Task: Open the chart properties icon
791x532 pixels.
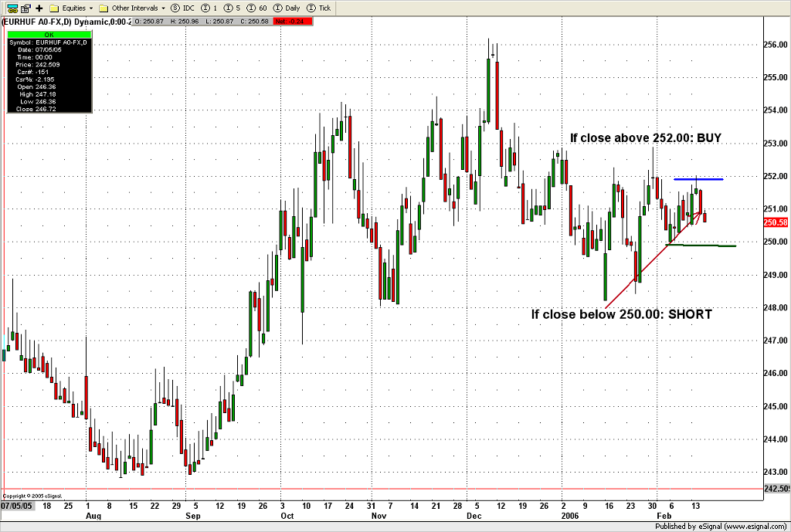Action: tap(25, 8)
